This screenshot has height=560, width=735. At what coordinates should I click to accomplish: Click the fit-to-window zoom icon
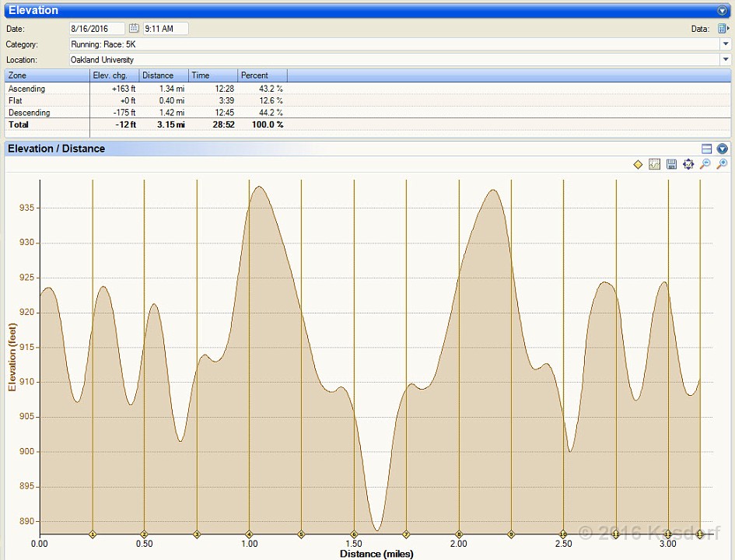click(x=688, y=164)
